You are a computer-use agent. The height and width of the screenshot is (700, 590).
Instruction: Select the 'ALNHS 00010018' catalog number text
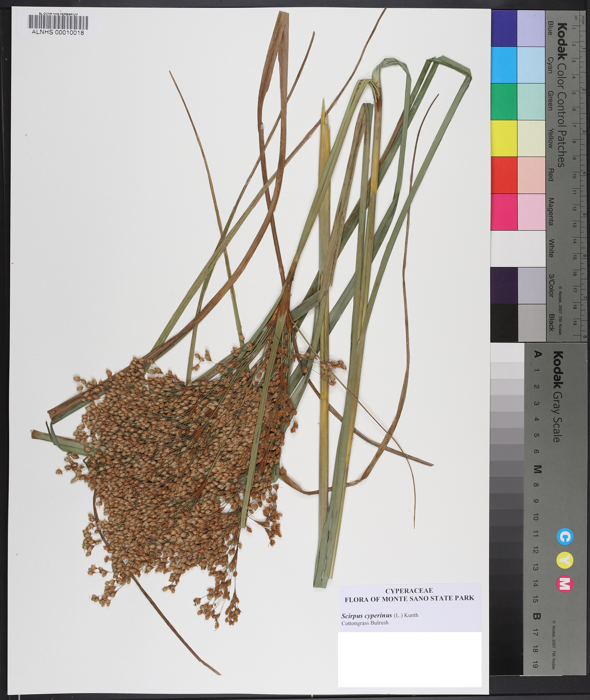click(x=58, y=33)
